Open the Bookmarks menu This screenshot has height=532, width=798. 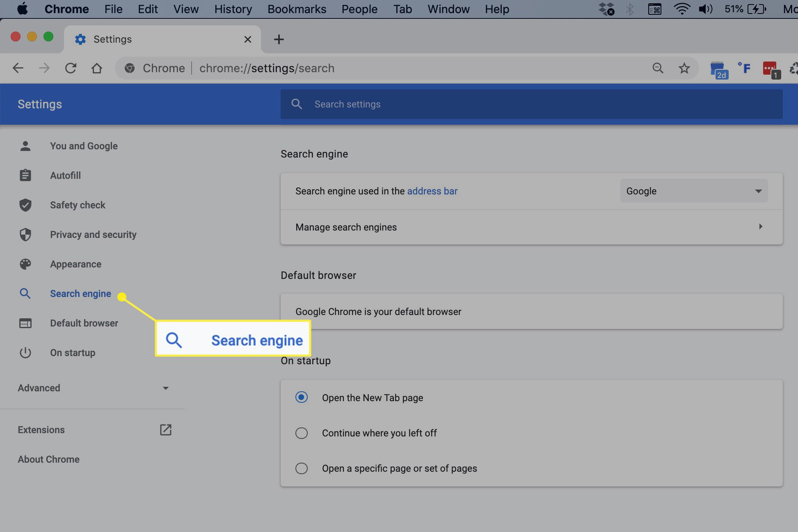[297, 9]
